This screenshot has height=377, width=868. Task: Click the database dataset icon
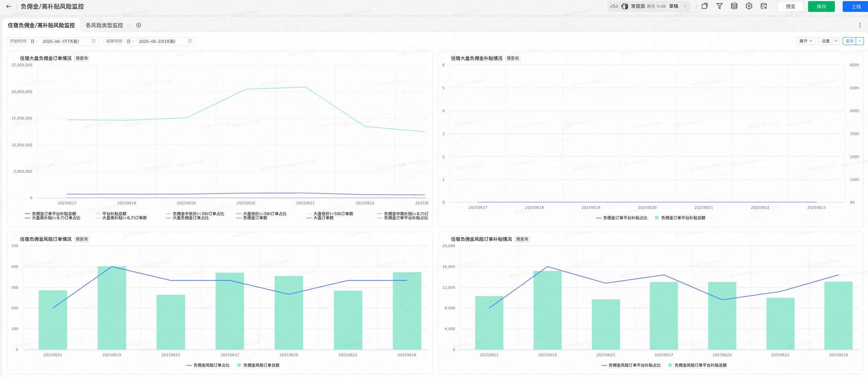[734, 6]
